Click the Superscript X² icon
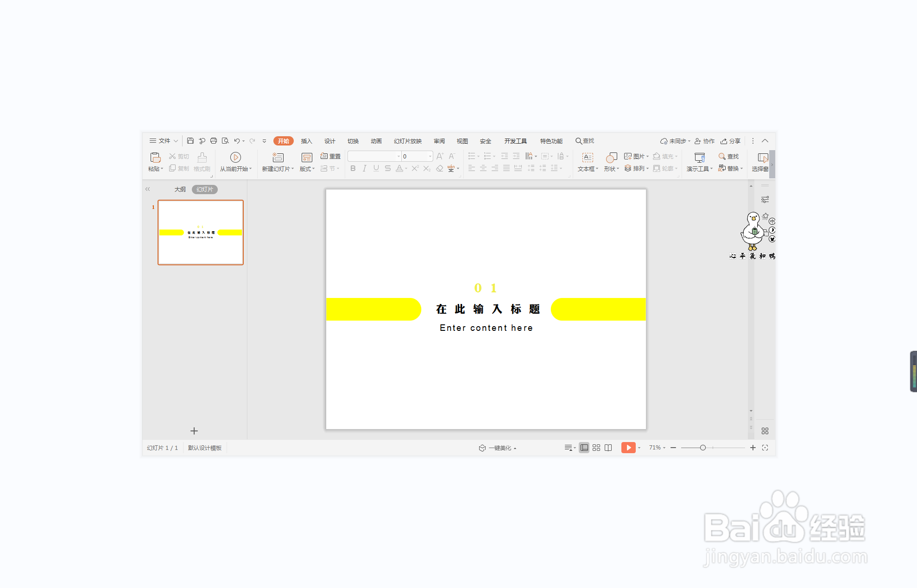 pos(415,169)
